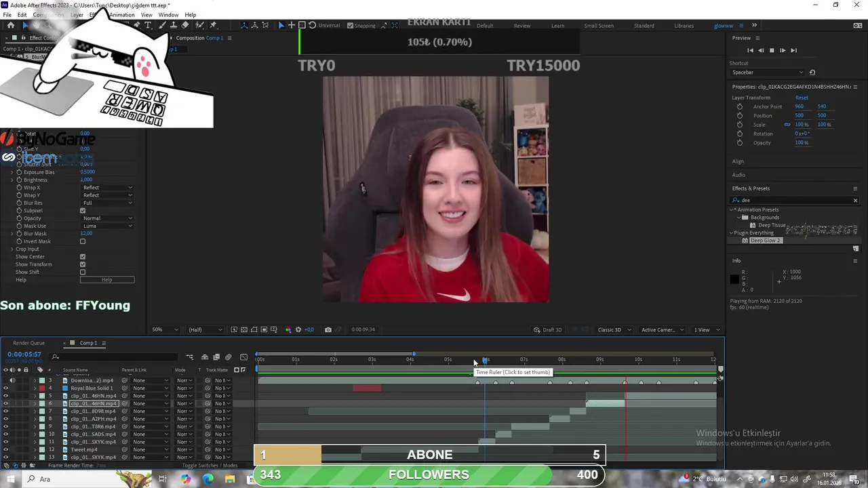
Task: Click the Reset Exposure icon
Action: coord(298,330)
